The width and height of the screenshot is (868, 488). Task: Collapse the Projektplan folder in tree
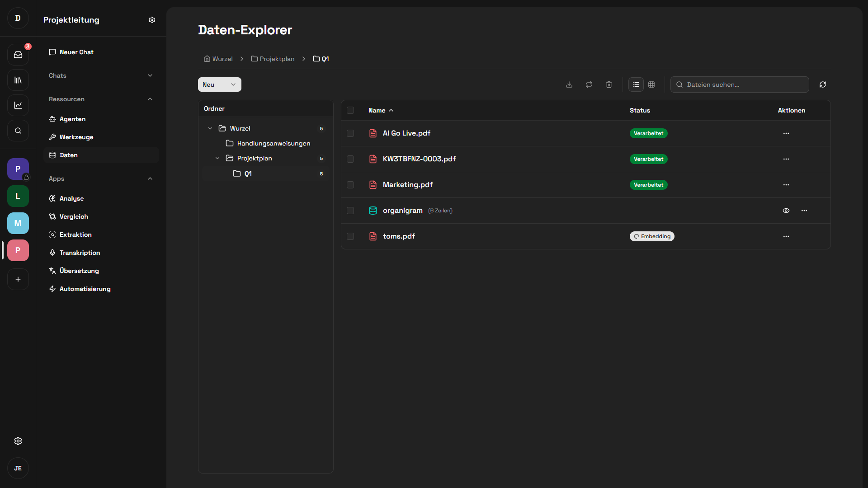point(217,158)
